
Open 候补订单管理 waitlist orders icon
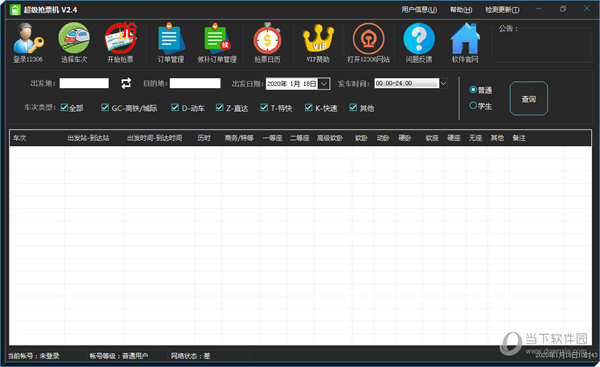tap(217, 42)
